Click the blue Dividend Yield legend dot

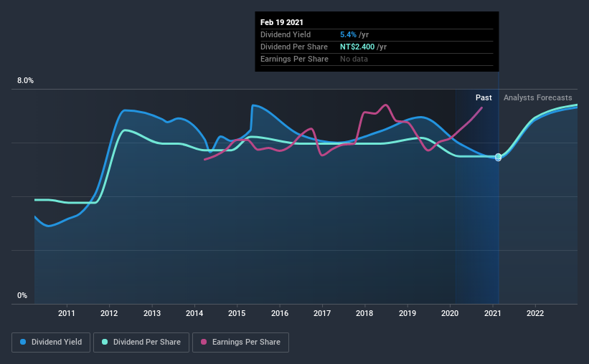point(23,342)
